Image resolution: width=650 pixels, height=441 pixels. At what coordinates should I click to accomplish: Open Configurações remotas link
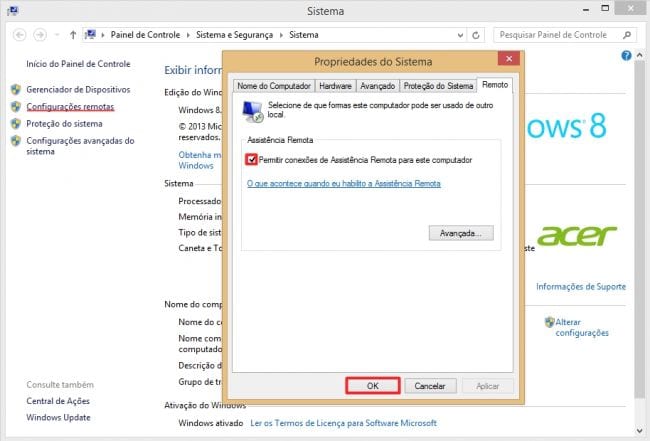70,107
